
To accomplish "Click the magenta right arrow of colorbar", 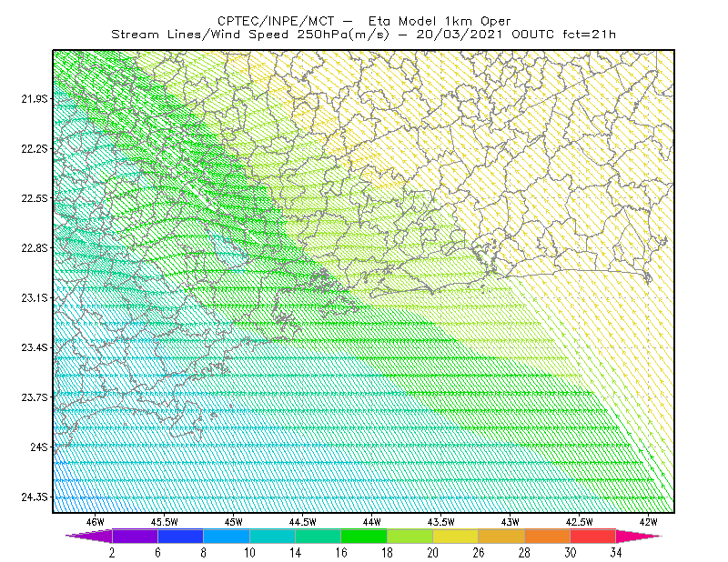I will coord(639,536).
